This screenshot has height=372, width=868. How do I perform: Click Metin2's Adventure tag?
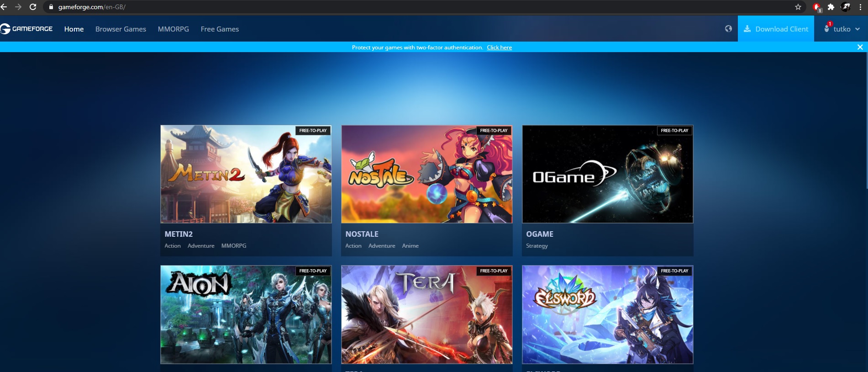coord(201,246)
